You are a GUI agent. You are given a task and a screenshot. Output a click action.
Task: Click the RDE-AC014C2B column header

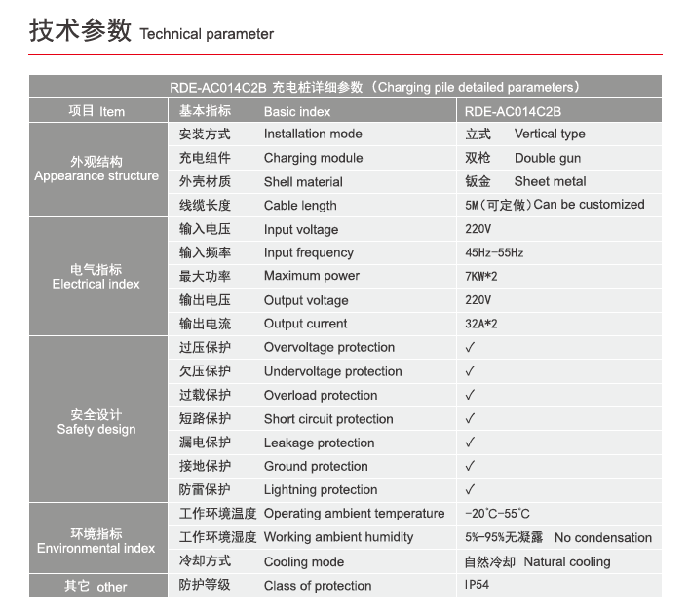513,111
